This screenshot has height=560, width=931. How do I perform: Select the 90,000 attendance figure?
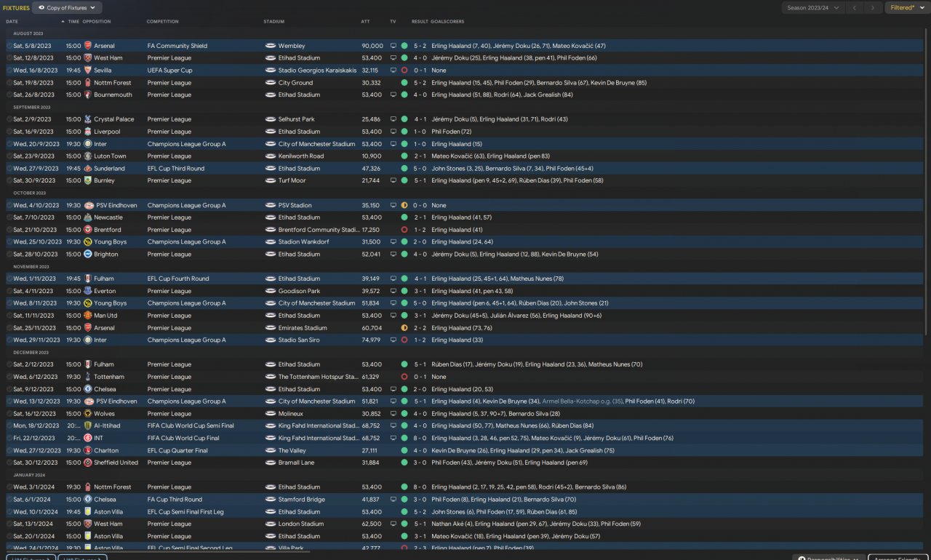tap(372, 46)
